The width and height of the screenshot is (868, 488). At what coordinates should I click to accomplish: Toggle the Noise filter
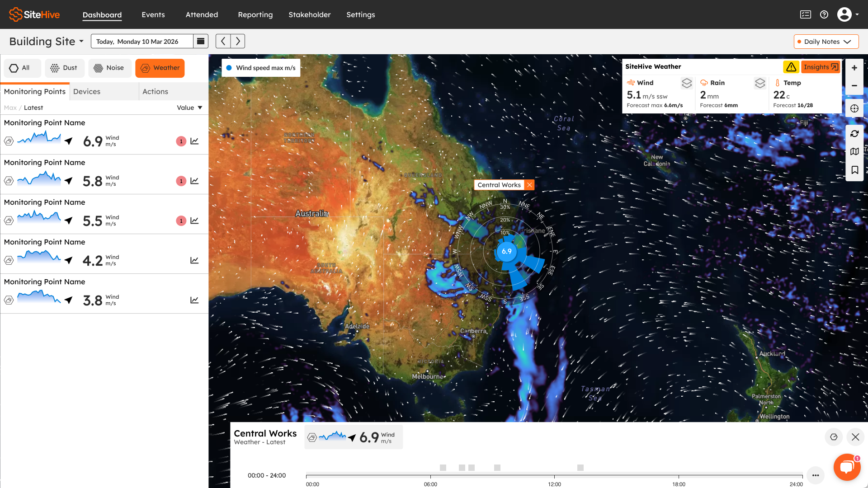click(x=109, y=68)
